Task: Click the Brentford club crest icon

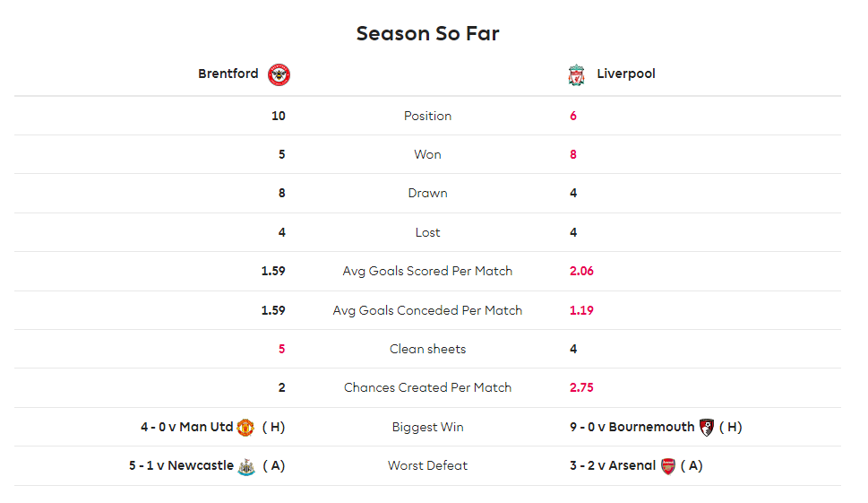Action: tap(279, 74)
